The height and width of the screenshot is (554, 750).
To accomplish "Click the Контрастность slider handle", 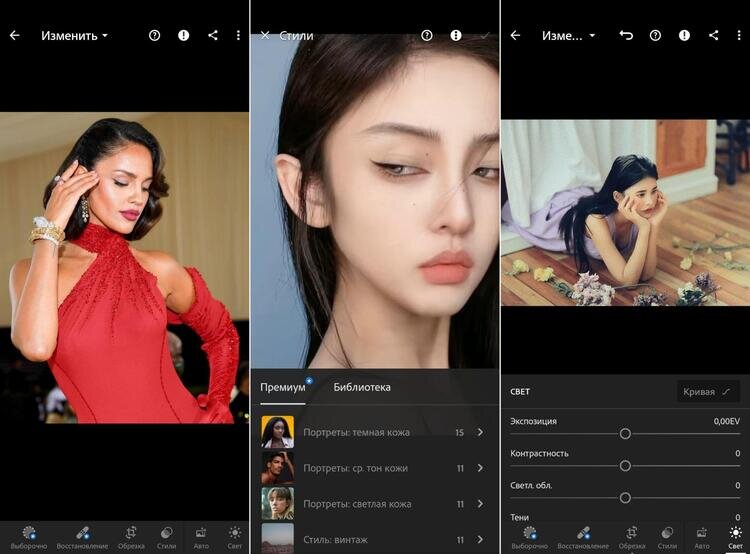I will pyautogui.click(x=625, y=466).
